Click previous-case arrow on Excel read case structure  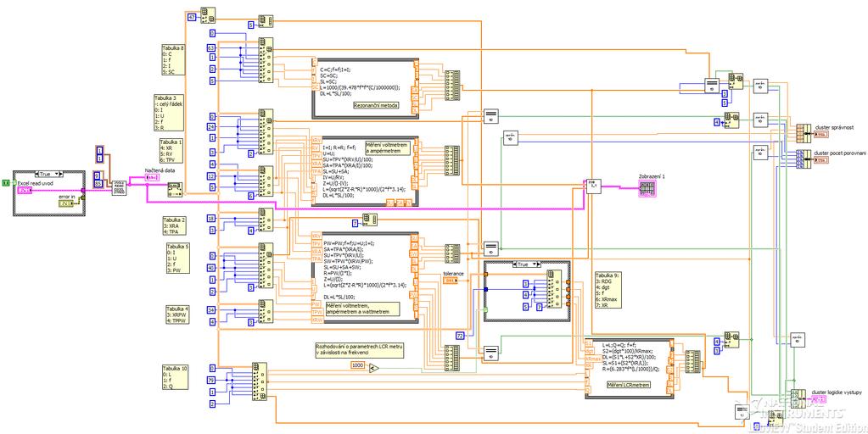[x=36, y=174]
